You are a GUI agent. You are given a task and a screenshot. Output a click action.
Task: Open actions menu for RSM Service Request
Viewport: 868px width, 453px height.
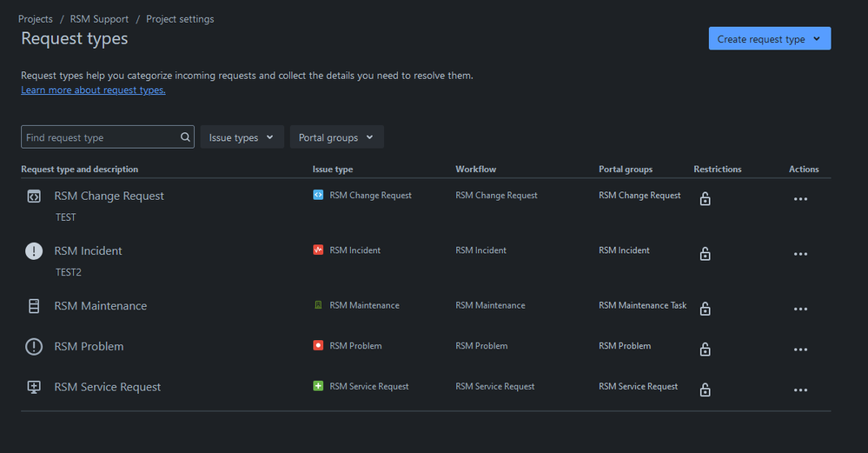click(800, 390)
